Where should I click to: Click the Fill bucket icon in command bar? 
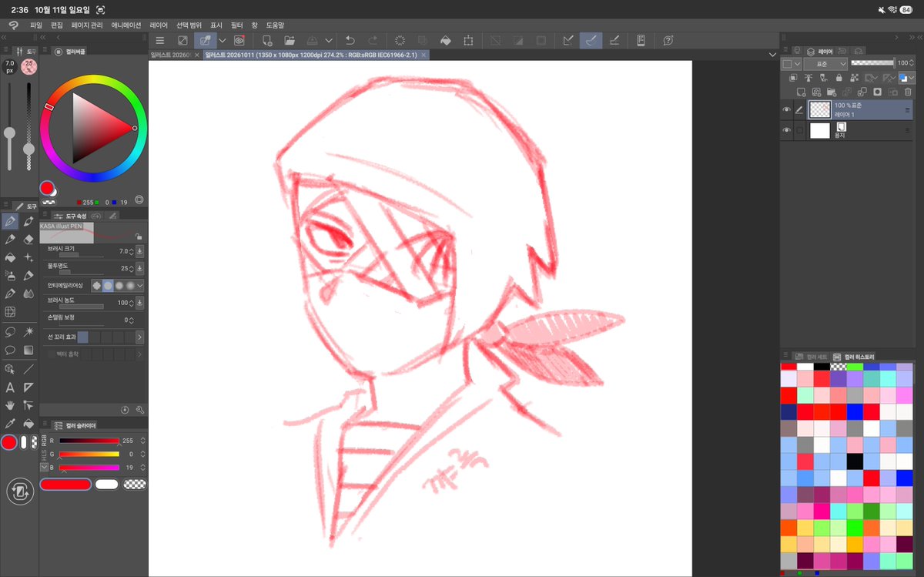[x=445, y=40]
